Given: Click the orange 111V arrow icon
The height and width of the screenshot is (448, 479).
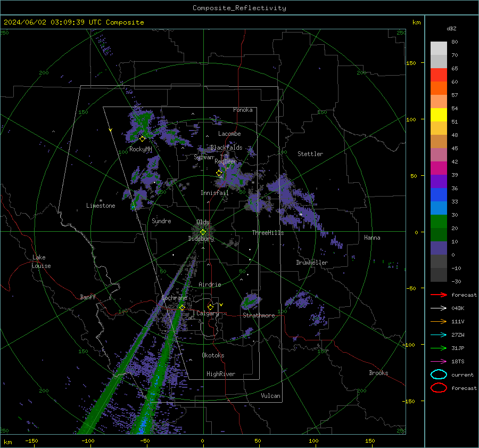Looking at the screenshot, I should 439,321.
